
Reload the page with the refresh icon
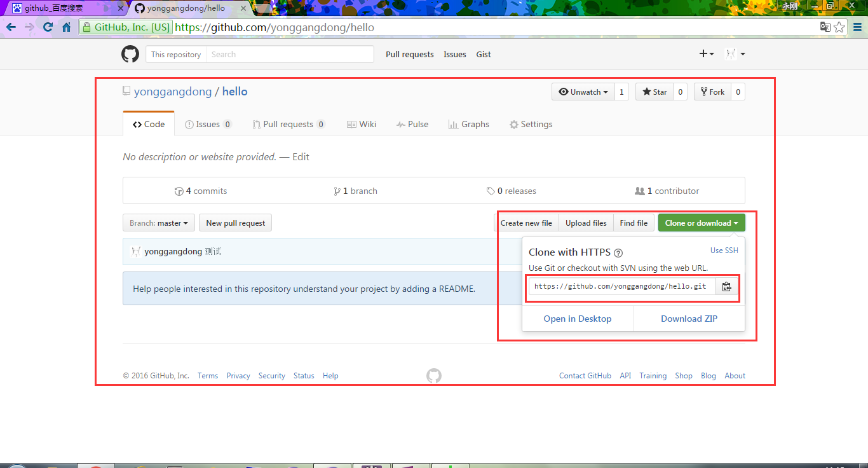coord(48,27)
